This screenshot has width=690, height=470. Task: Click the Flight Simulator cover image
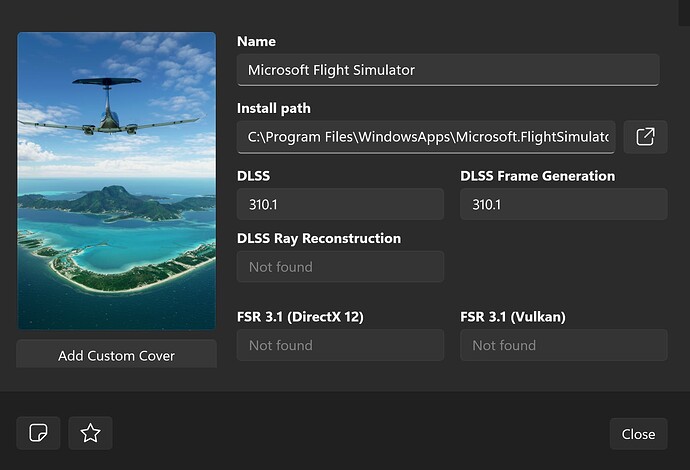pyautogui.click(x=117, y=181)
